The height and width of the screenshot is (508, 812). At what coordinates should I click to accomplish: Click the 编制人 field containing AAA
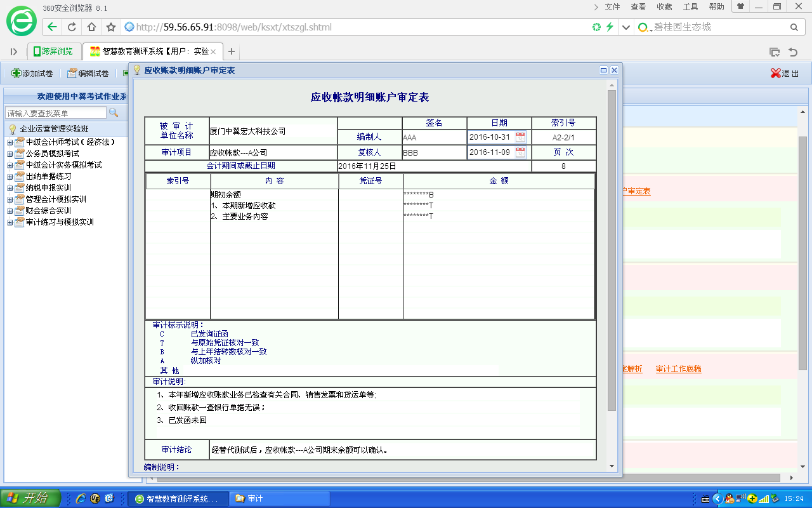click(435, 137)
